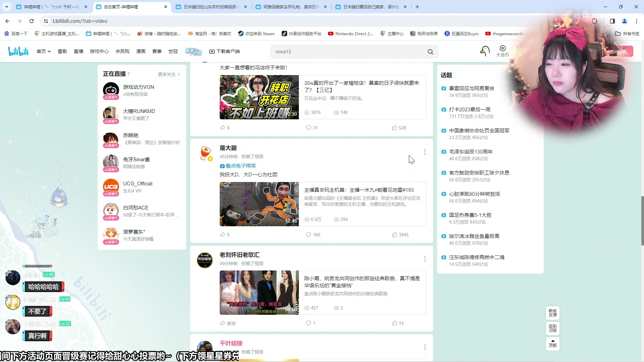
Task: Open the 主播中心 bookmark icon
Action: [382, 34]
